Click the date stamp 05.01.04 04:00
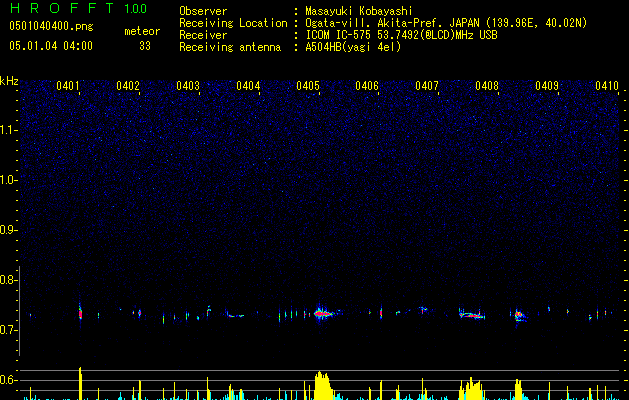629x400 pixels. pyautogui.click(x=51, y=46)
